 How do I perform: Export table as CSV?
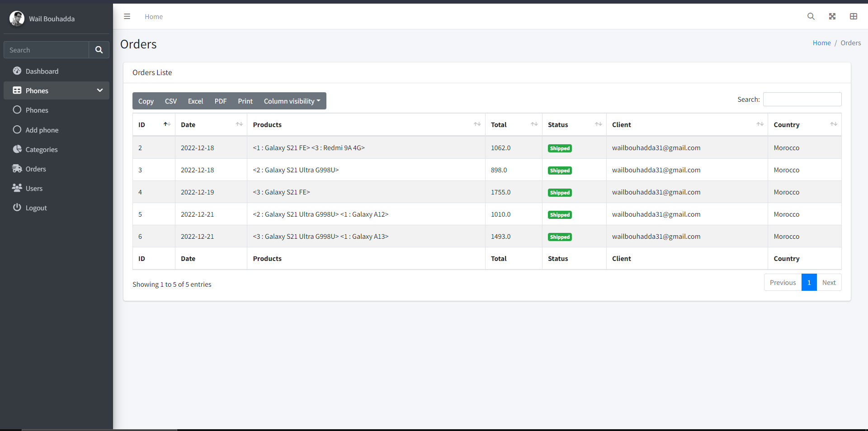(171, 101)
